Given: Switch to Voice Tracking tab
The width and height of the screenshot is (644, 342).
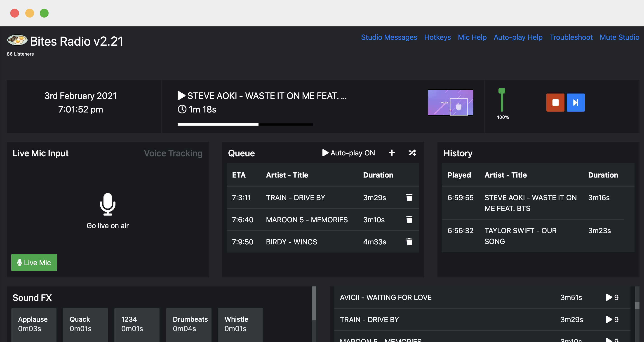Looking at the screenshot, I should point(173,153).
